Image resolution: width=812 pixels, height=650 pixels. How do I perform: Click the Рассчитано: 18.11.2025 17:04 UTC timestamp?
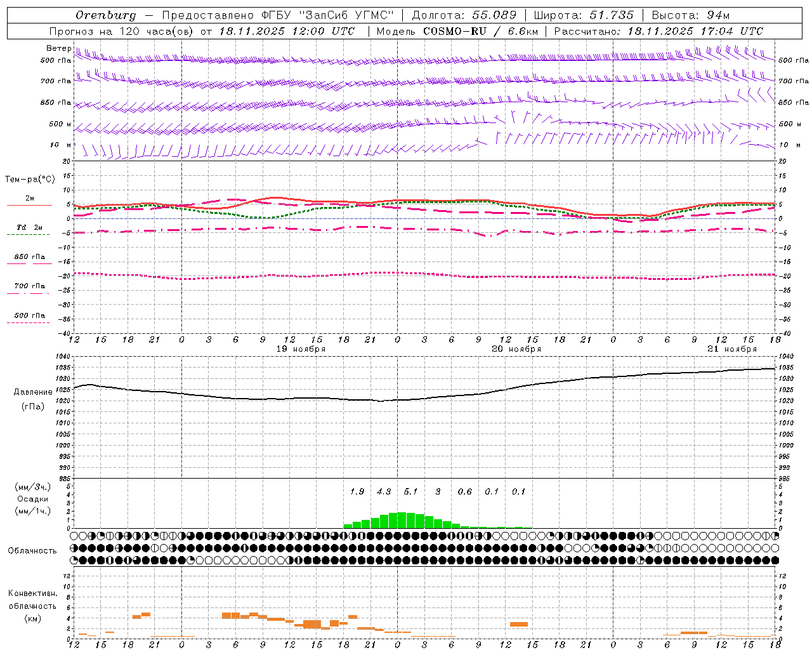pyautogui.click(x=658, y=31)
